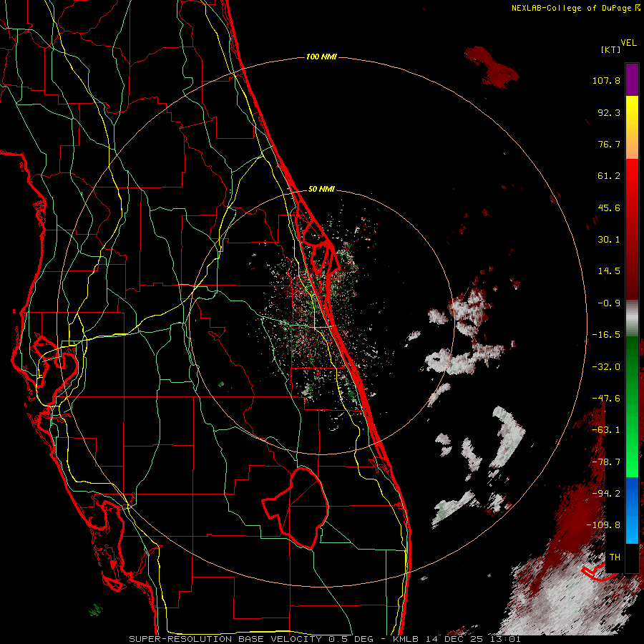
Task: Pick the purple segment of the velocity scale
Action: click(632, 79)
